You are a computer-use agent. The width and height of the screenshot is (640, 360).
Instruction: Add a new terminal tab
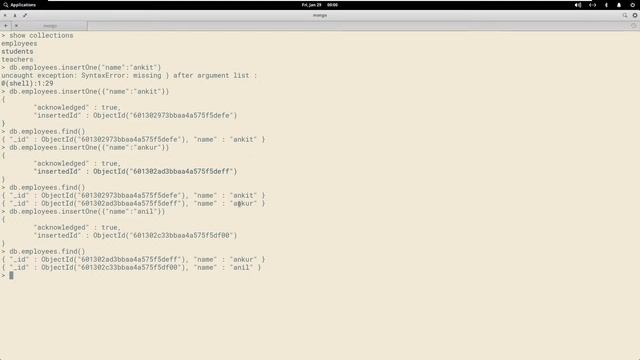(x=6, y=26)
